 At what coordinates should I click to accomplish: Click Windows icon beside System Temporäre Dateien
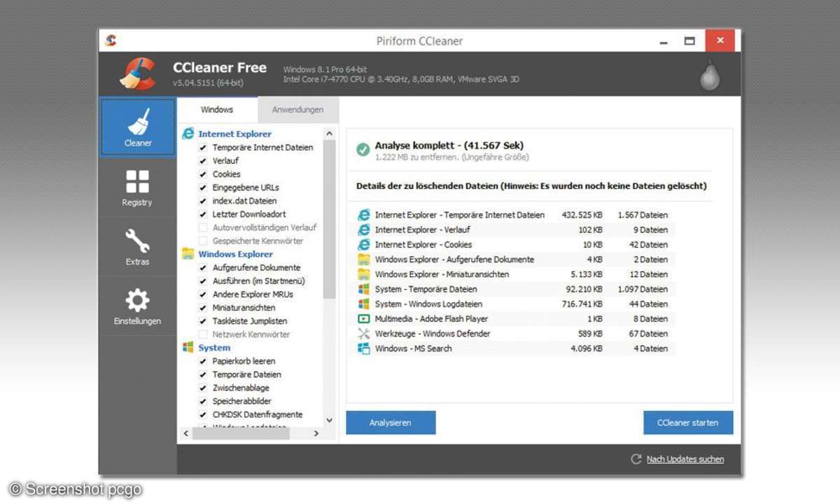(x=364, y=289)
